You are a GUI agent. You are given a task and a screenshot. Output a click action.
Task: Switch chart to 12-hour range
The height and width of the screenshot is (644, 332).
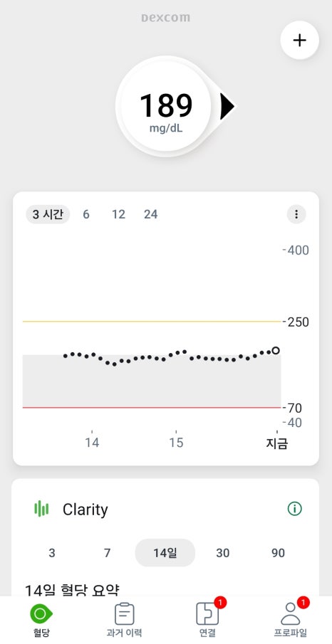(x=118, y=214)
